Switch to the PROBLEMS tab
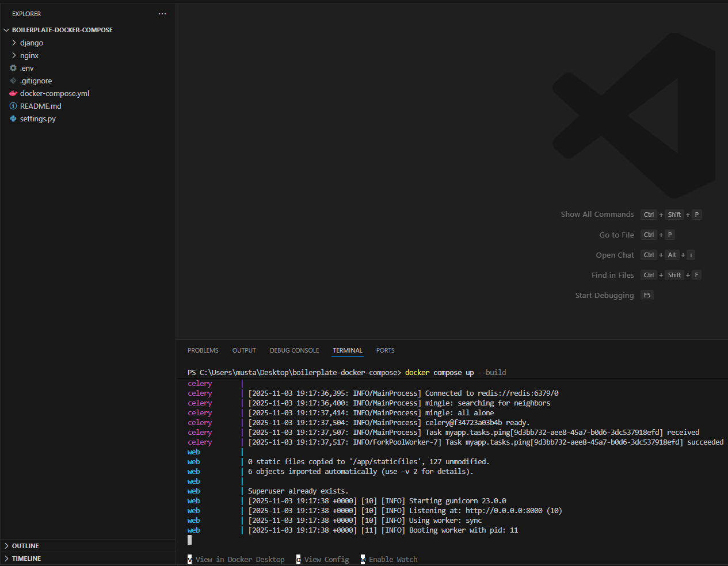This screenshot has height=566, width=728. click(x=203, y=350)
